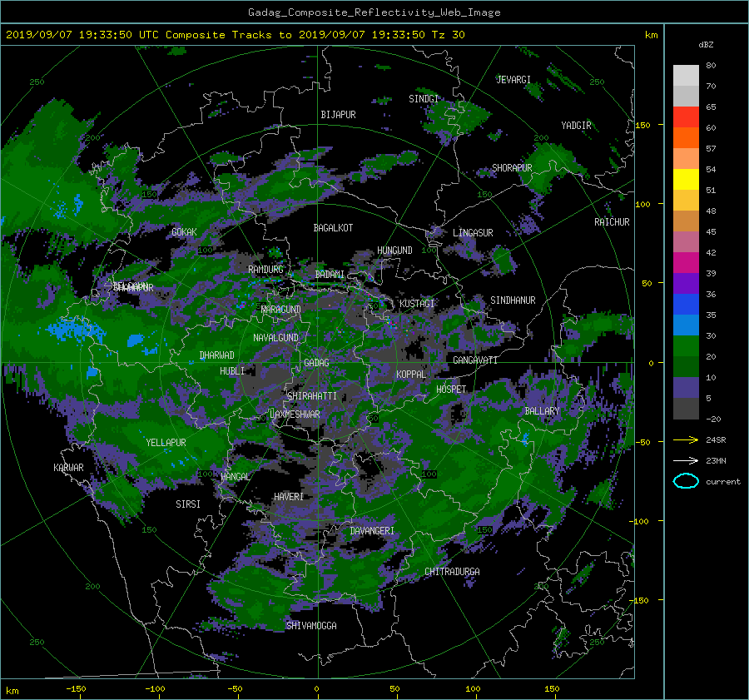Click the GOKAK city label
Screen dimensions: 749x700
click(x=185, y=232)
